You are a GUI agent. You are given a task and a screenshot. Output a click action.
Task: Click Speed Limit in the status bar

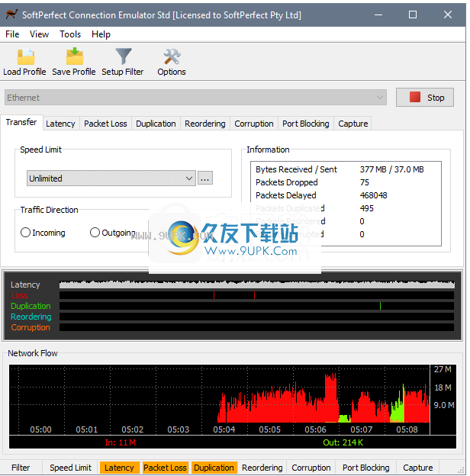70,468
